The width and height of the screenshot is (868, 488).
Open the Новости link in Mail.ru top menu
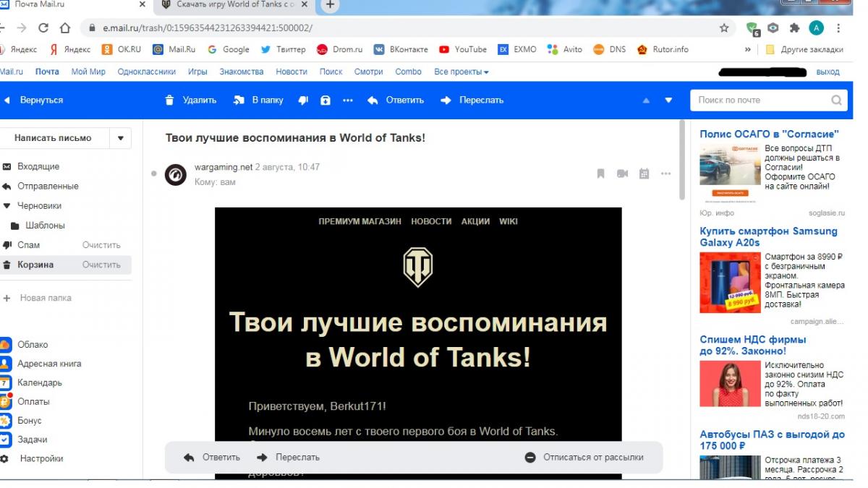[x=291, y=72]
